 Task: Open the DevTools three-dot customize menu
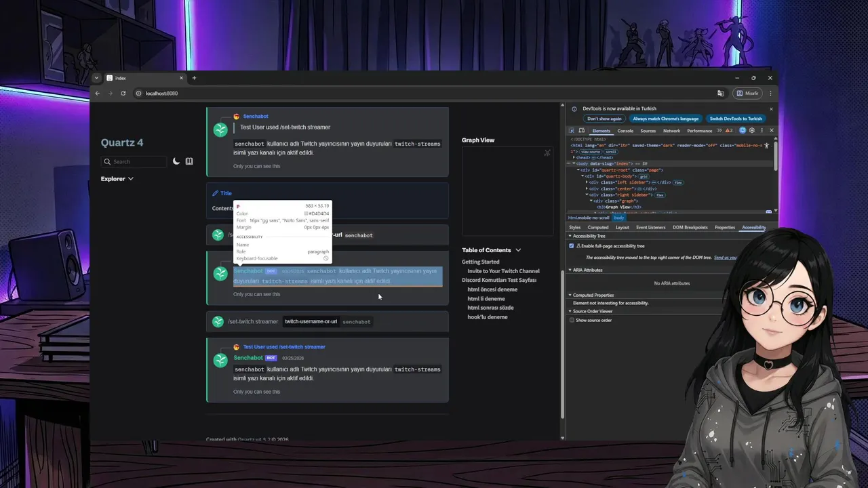[762, 130]
